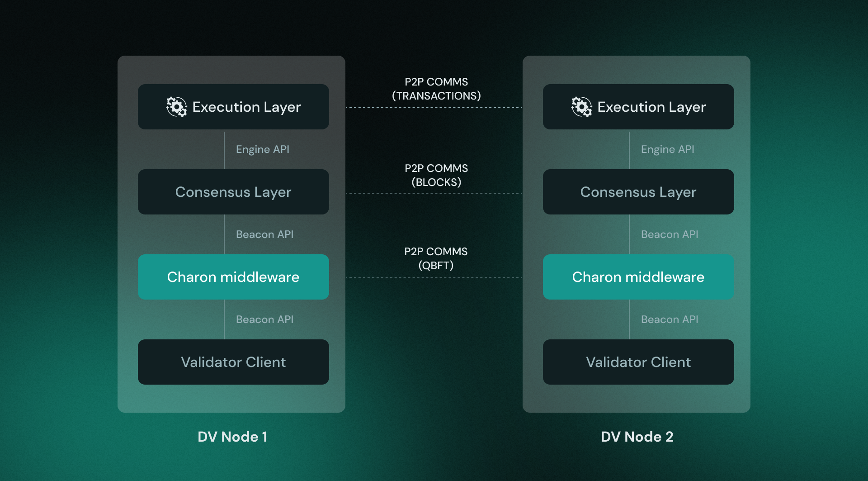Viewport: 868px width, 481px height.
Task: Select the Charon middleware block in DV Node 1
Action: point(233,277)
